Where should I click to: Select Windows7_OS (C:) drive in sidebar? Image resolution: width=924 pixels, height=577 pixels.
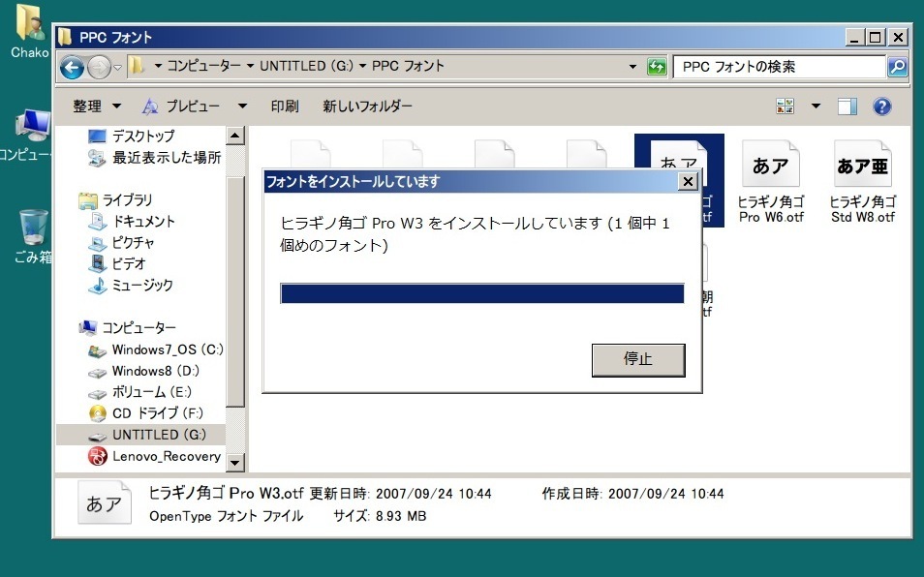click(167, 349)
